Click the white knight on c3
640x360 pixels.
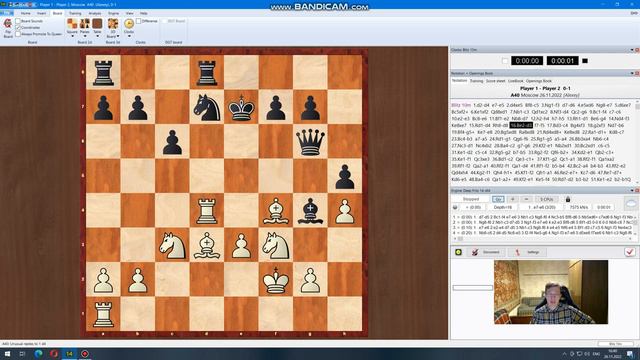tap(172, 246)
